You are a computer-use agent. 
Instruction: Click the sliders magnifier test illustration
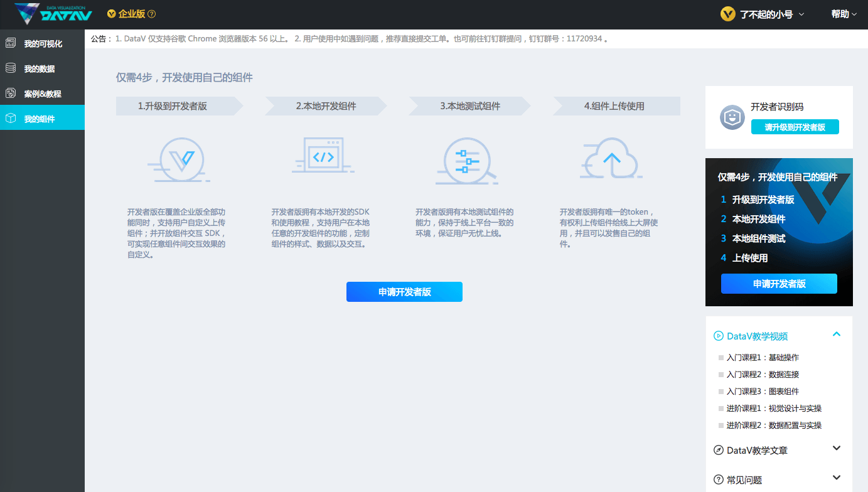click(x=467, y=161)
